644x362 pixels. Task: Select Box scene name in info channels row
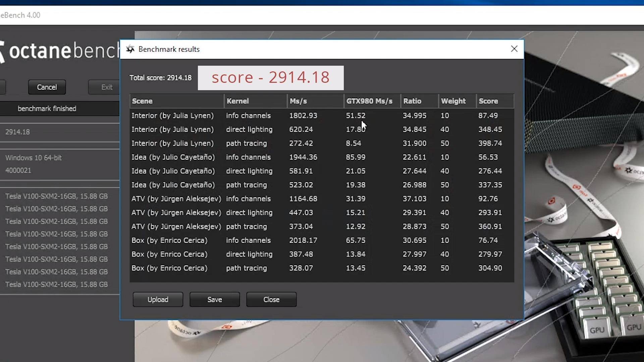169,240
